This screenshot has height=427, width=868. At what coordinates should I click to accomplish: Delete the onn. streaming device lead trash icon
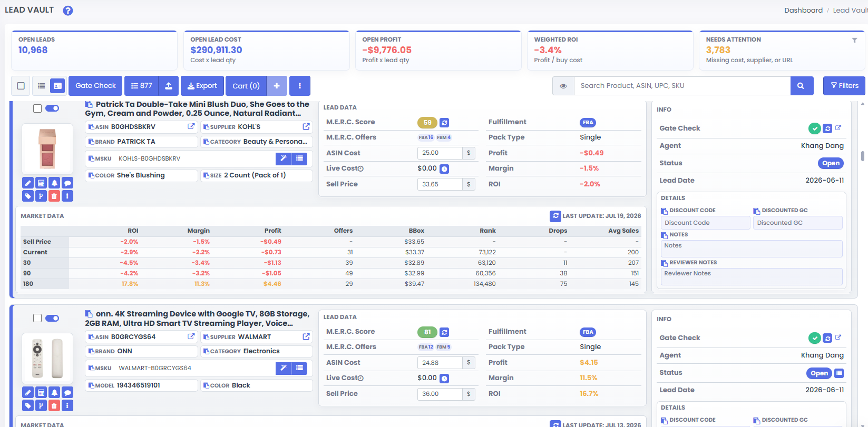(54, 405)
